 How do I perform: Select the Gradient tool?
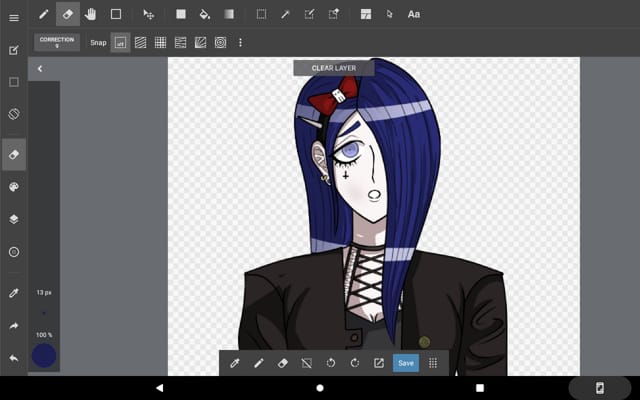(229, 14)
